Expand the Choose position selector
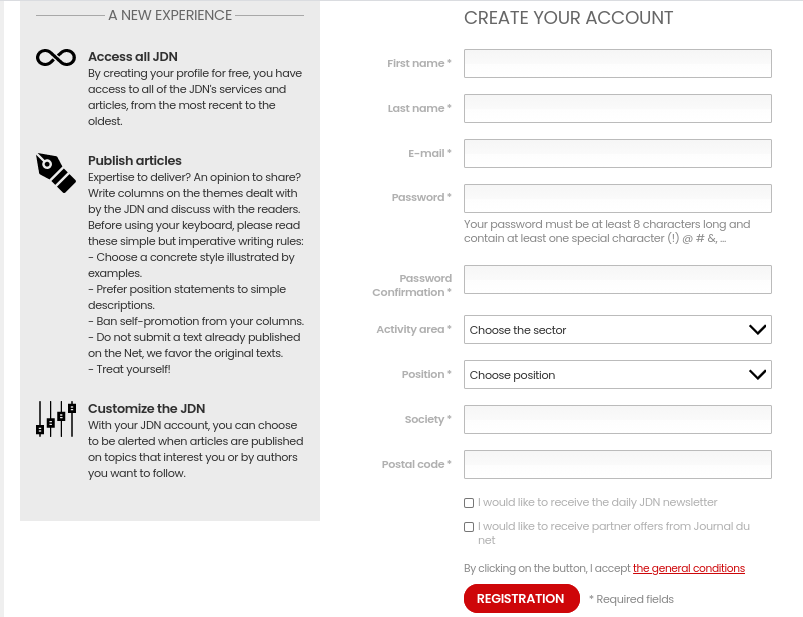Viewport: 803px width, 617px height. point(617,374)
